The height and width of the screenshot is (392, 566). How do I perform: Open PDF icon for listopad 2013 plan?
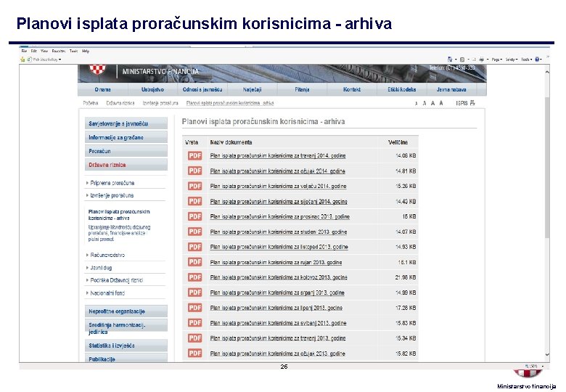pyautogui.click(x=194, y=247)
